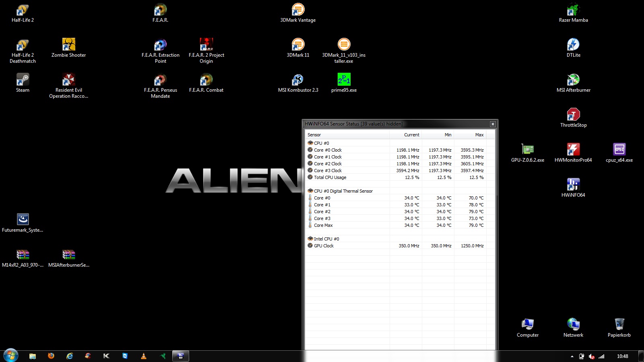Image resolution: width=644 pixels, height=362 pixels.
Task: Open the Half-Life 2 desktop shortcut
Action: click(x=23, y=13)
